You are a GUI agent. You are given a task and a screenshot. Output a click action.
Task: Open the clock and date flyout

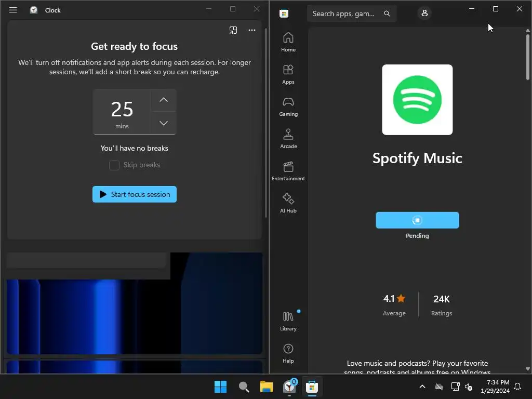click(495, 387)
